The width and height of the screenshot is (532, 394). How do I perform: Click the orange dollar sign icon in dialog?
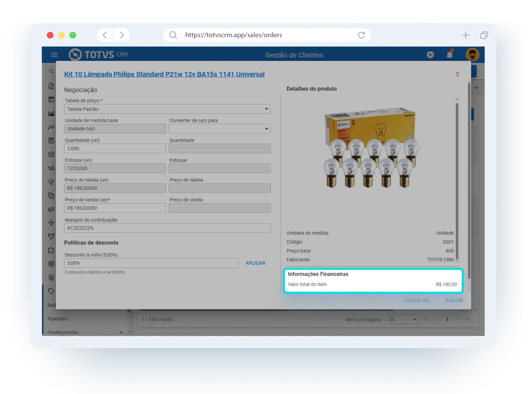tap(457, 74)
